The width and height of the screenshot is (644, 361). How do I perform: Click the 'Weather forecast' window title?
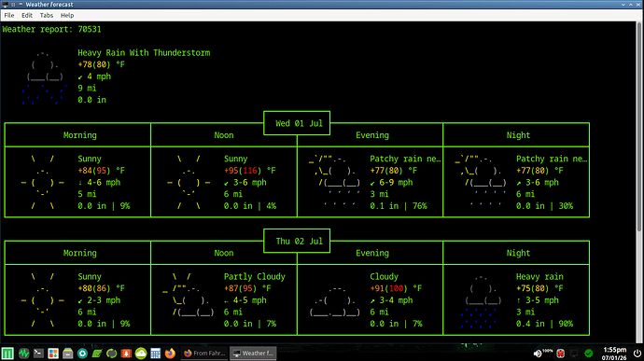(49, 5)
